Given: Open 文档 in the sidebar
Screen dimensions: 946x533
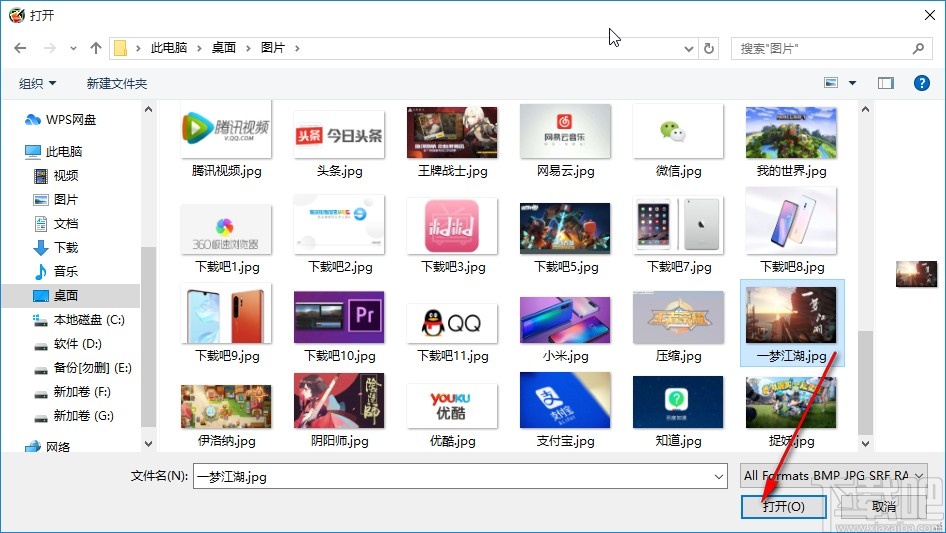Looking at the screenshot, I should coord(65,224).
